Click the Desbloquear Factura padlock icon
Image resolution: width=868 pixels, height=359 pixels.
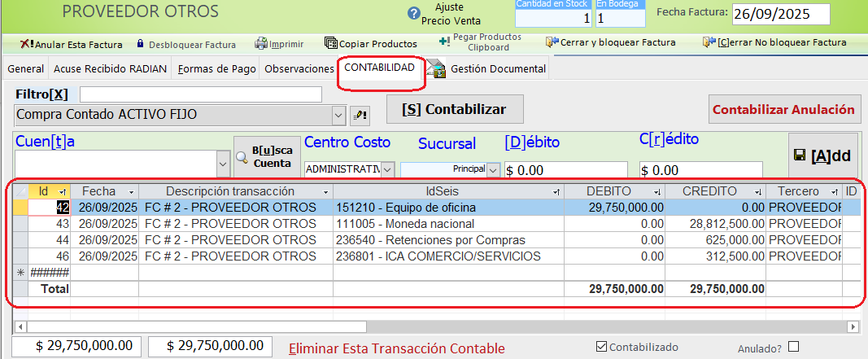point(140,43)
